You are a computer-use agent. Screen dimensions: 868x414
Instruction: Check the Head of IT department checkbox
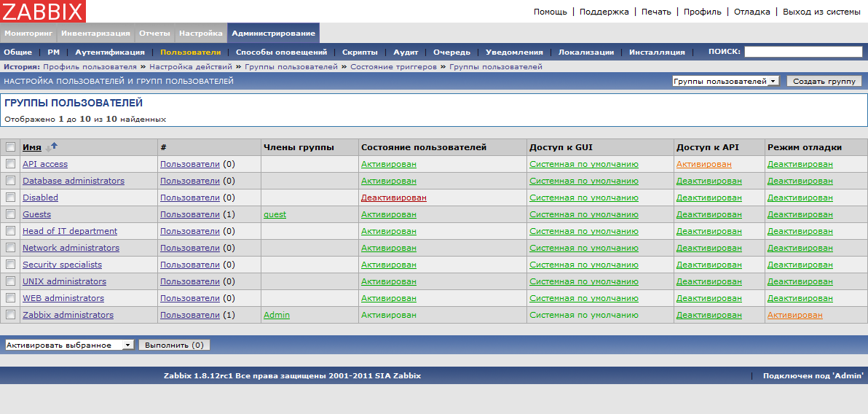[10, 231]
